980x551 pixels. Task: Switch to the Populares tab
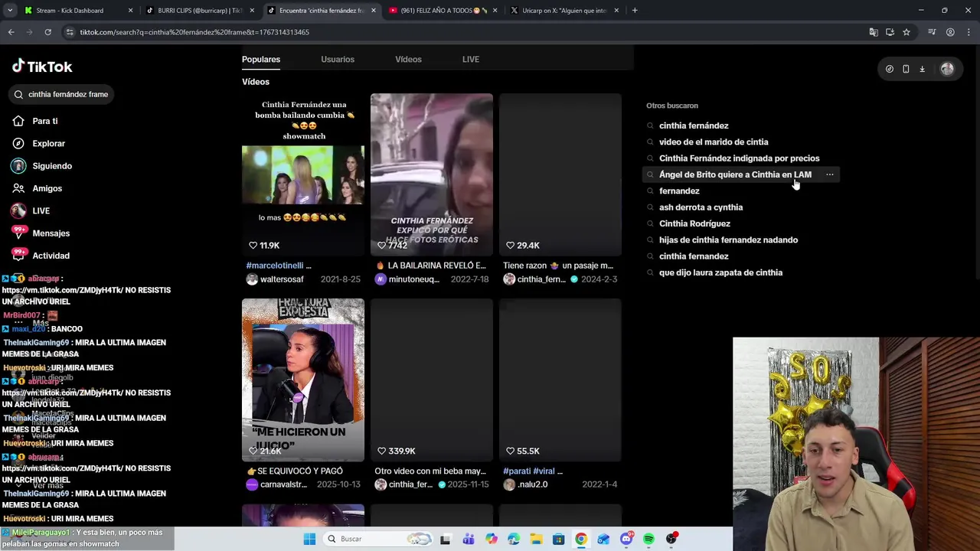tap(261, 59)
